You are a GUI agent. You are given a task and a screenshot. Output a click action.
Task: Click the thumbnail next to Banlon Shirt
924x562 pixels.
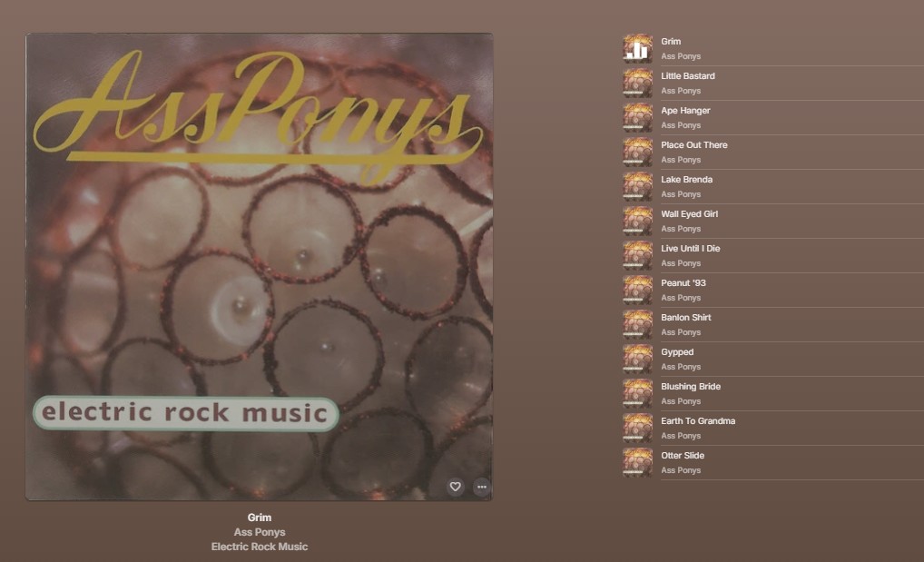tap(637, 325)
